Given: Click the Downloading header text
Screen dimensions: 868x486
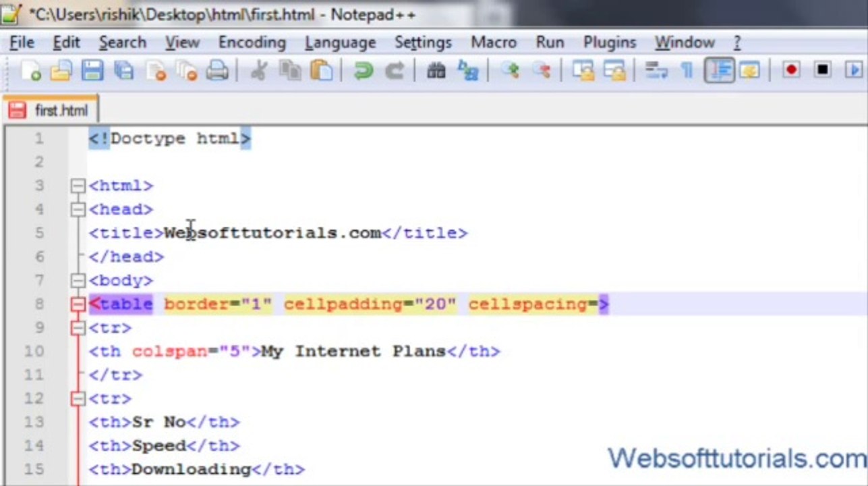Looking at the screenshot, I should pyautogui.click(x=191, y=469).
